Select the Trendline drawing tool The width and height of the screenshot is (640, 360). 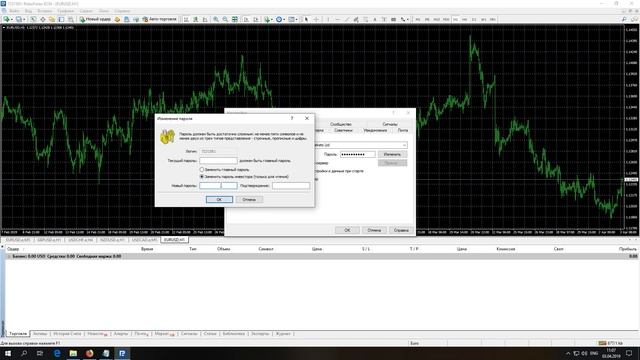pyautogui.click(x=347, y=19)
